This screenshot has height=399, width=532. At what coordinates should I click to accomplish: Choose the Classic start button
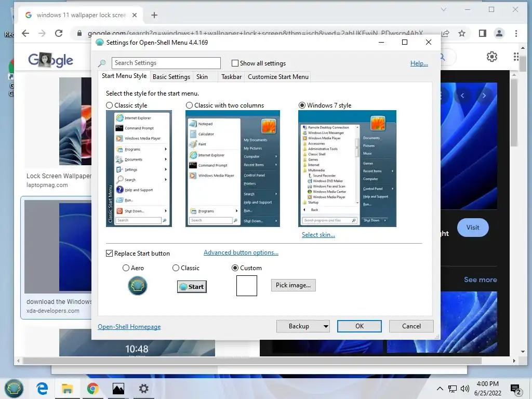point(176,268)
